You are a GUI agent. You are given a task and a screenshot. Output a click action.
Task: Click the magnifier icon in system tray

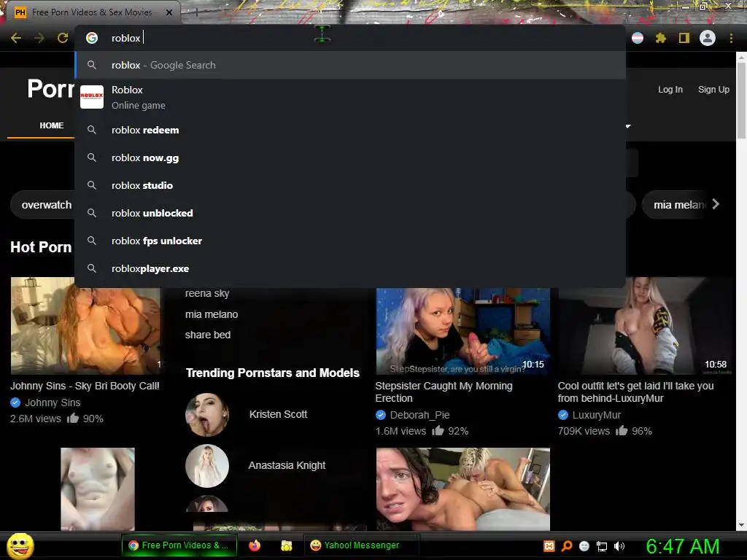point(567,546)
